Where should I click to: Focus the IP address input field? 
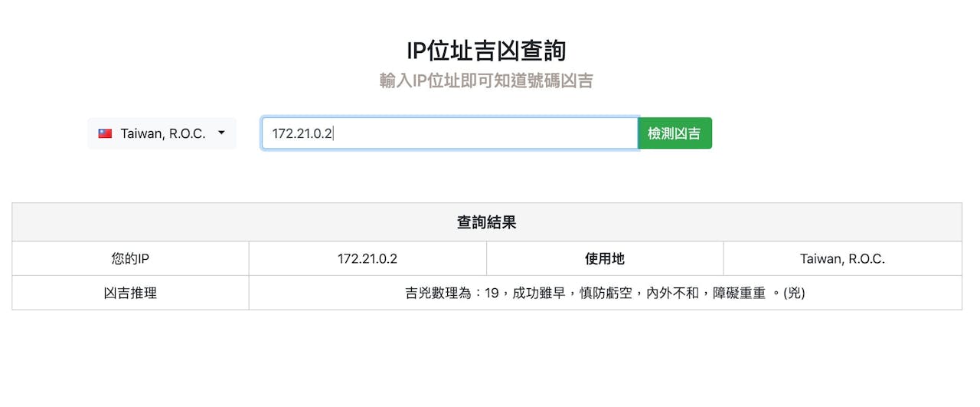[449, 133]
